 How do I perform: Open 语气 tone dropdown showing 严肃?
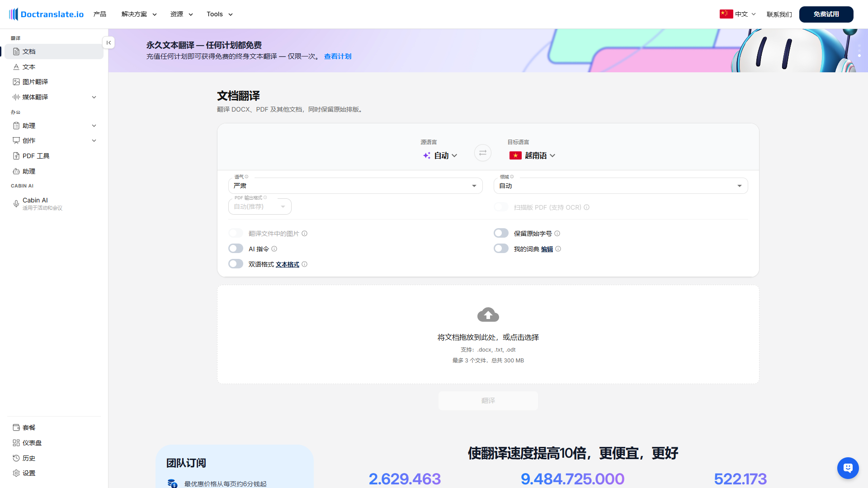(355, 186)
